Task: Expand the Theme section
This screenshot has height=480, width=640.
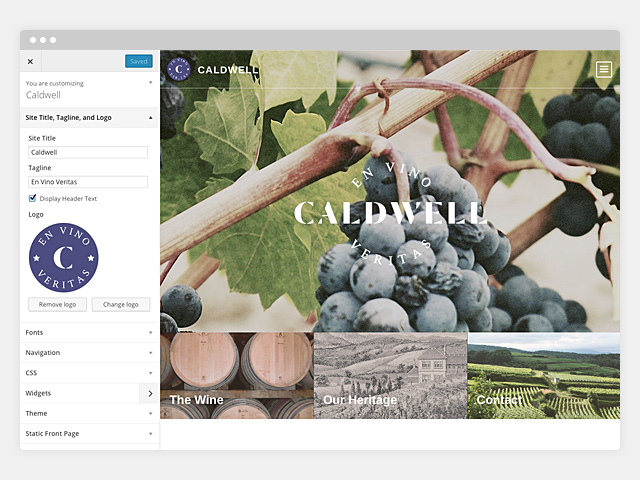Action: pos(89,413)
